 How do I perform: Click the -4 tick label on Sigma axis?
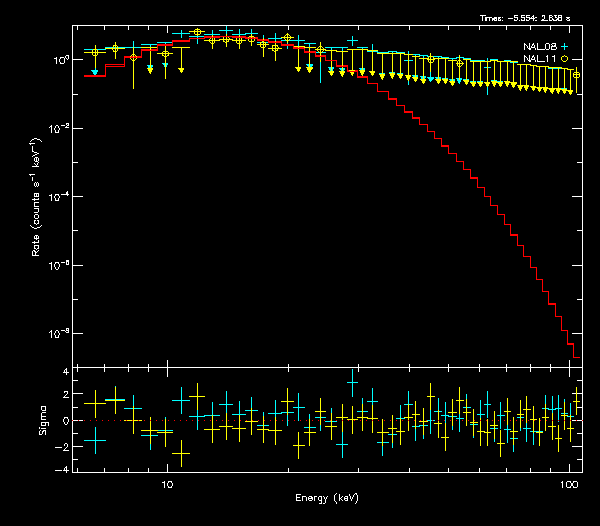(62, 469)
